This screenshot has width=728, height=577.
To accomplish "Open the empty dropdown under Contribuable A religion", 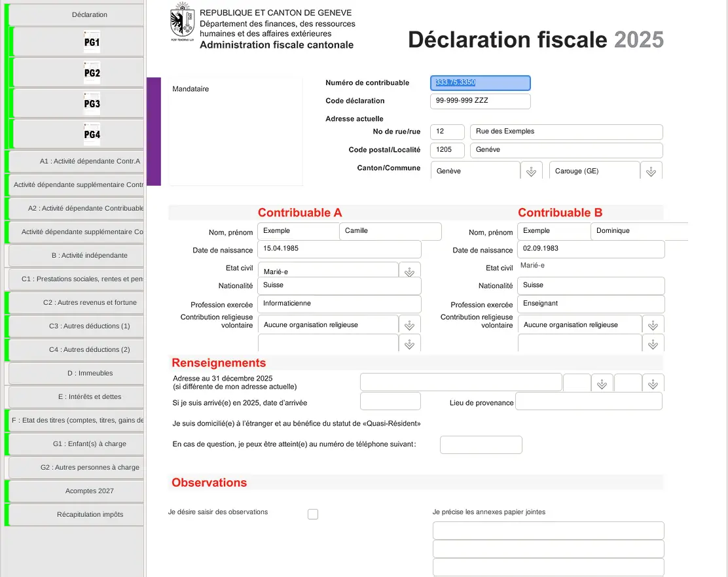I will (409, 343).
